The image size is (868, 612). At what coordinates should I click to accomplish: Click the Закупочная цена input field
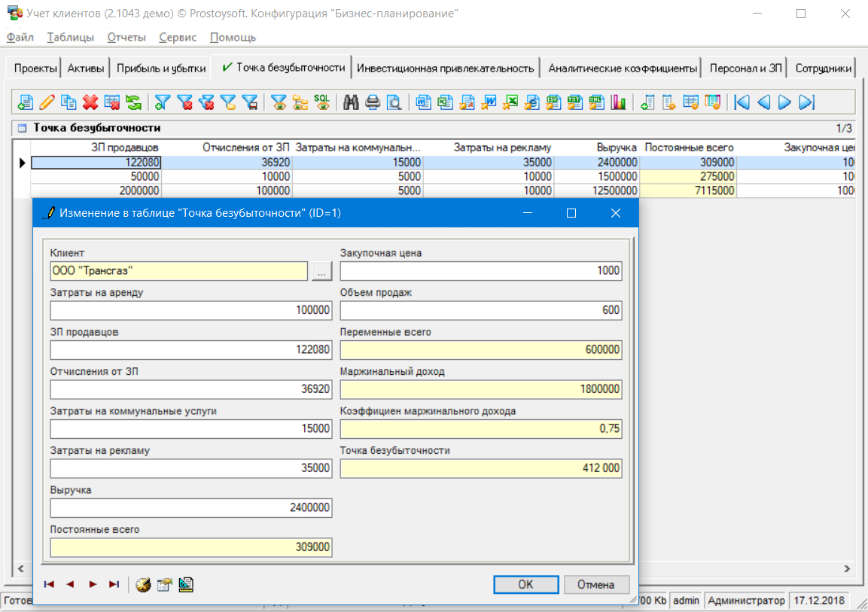coord(481,271)
